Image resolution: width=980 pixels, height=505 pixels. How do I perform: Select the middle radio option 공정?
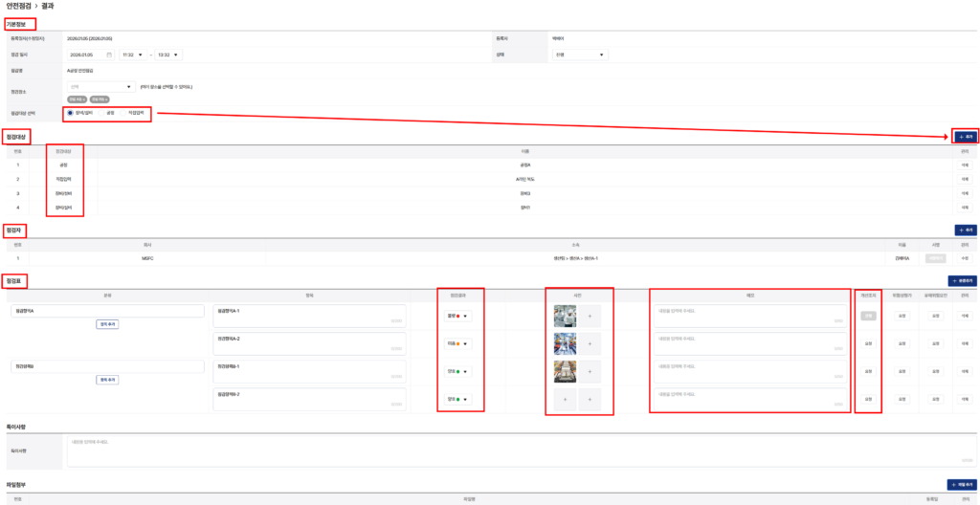101,113
